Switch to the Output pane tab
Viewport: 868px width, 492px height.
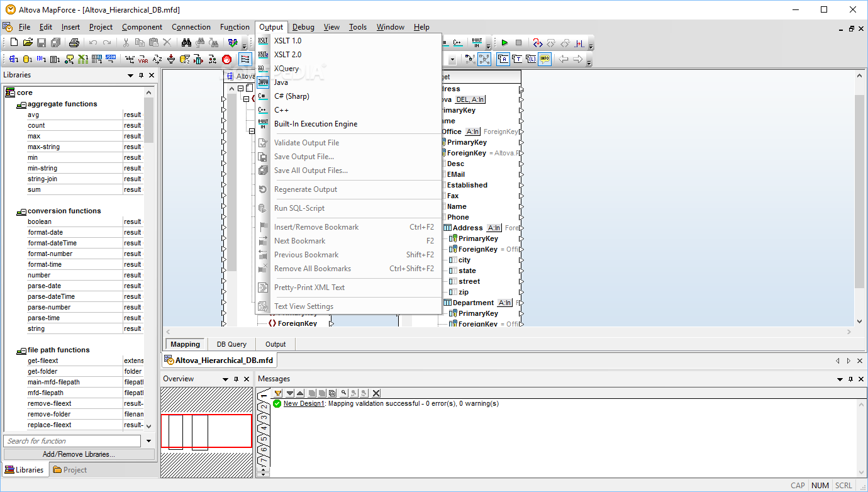pyautogui.click(x=275, y=344)
